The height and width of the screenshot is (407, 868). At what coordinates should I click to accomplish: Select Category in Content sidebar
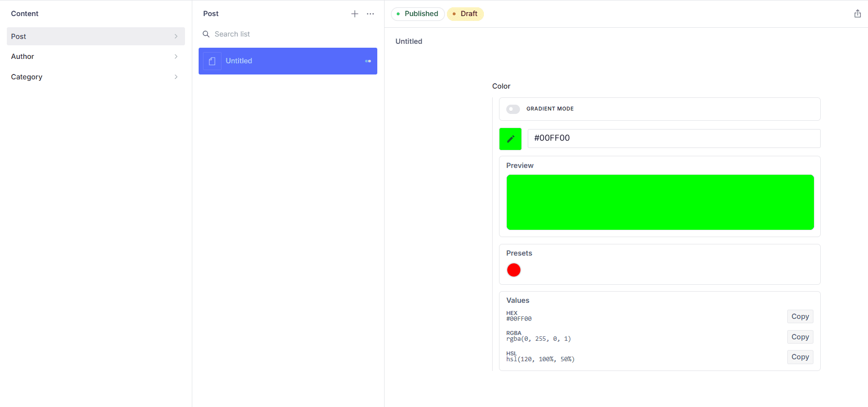(96, 77)
